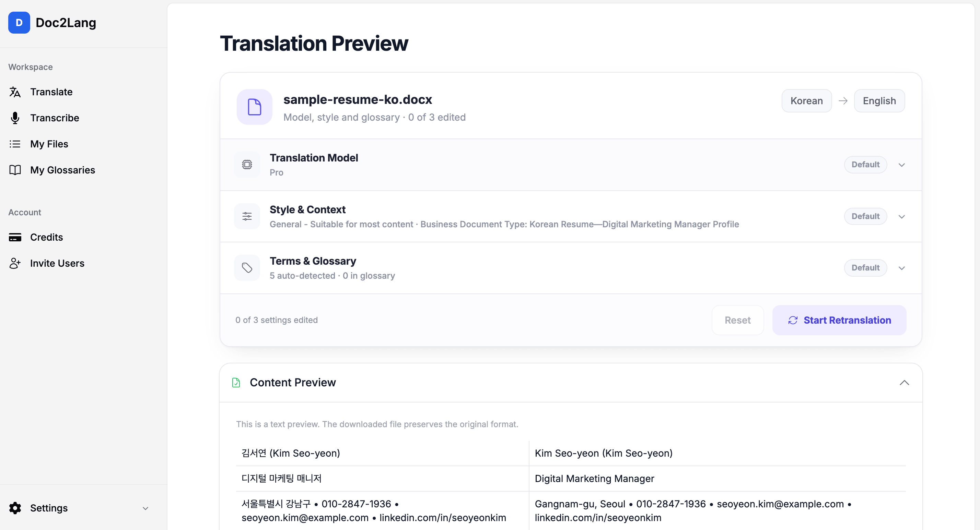Click the Translate language icon in sidebar

coord(15,92)
